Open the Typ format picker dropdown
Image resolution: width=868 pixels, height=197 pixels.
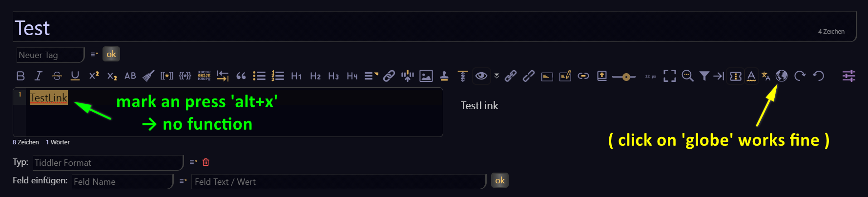[x=193, y=162]
